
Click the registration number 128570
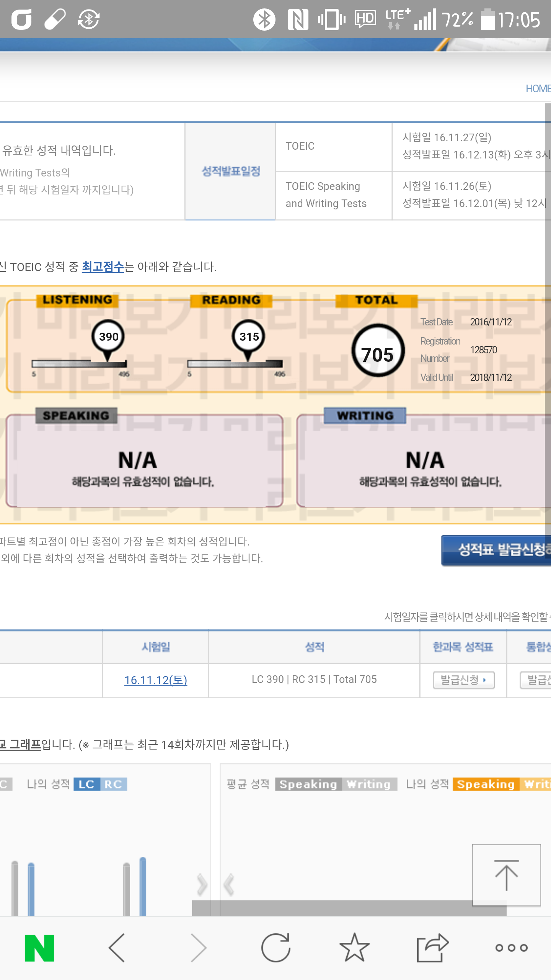pos(484,350)
